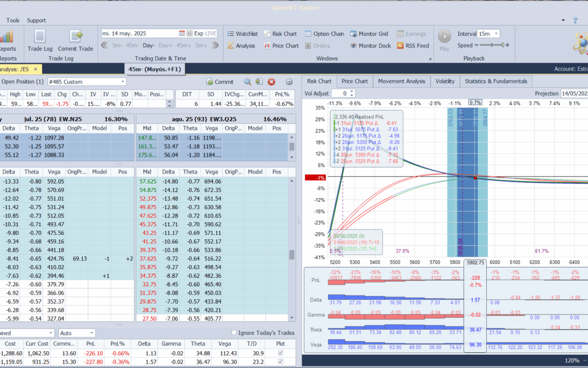Screen dimensions: 588x368
Task: Step back 5 minutes with 5m-
Action: (117, 45)
